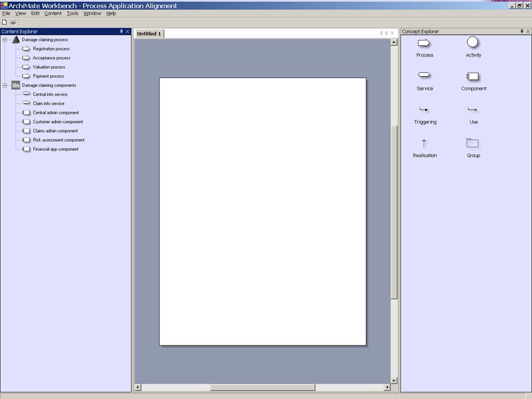Click the canvas vertical scrollbar thumb

[x=394, y=212]
